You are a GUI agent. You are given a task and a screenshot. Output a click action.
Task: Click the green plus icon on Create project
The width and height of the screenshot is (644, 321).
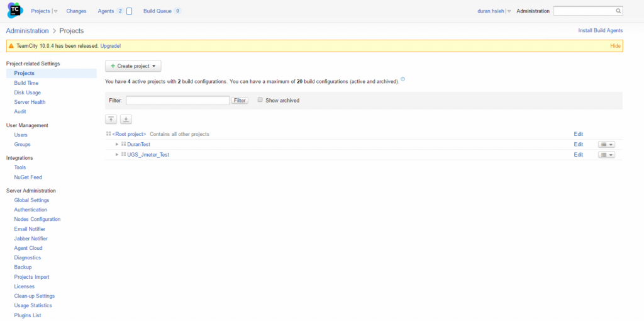click(113, 65)
